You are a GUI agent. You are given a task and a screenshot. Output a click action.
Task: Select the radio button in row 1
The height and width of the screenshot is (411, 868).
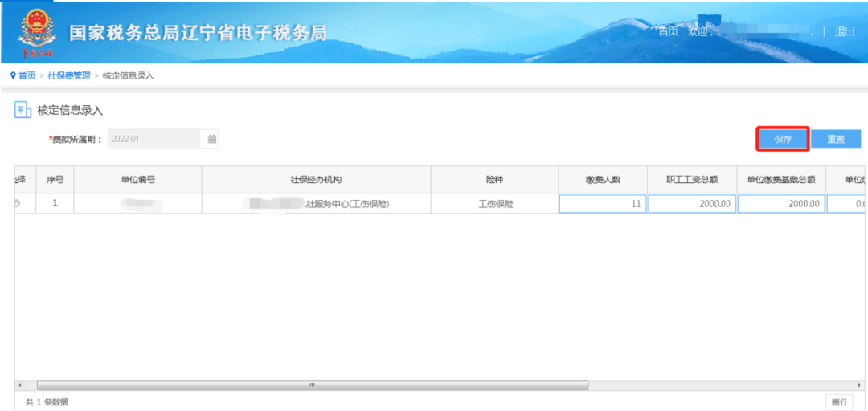17,204
